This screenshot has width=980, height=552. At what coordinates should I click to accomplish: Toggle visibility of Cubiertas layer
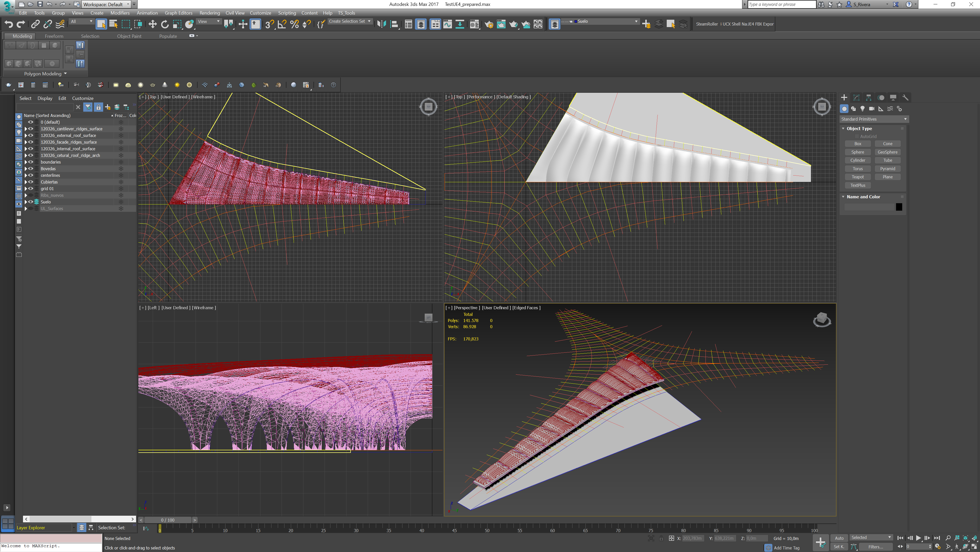[x=31, y=182]
